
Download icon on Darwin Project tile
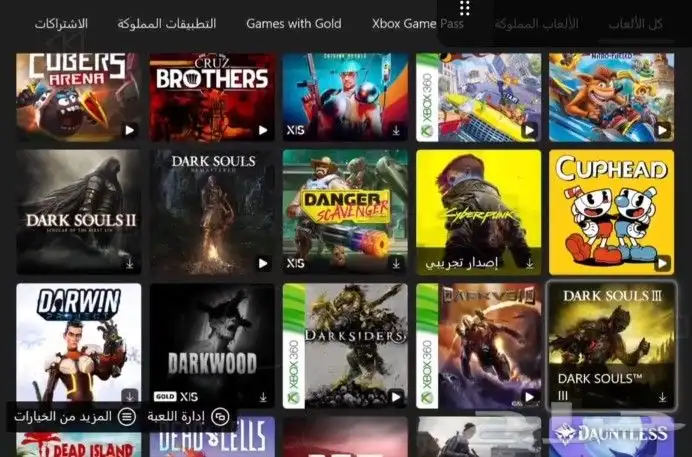130,396
